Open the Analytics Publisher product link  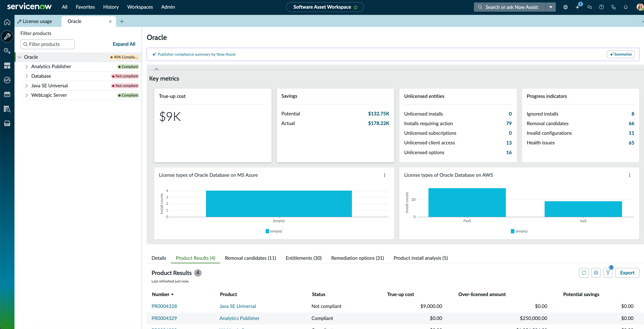click(x=239, y=318)
